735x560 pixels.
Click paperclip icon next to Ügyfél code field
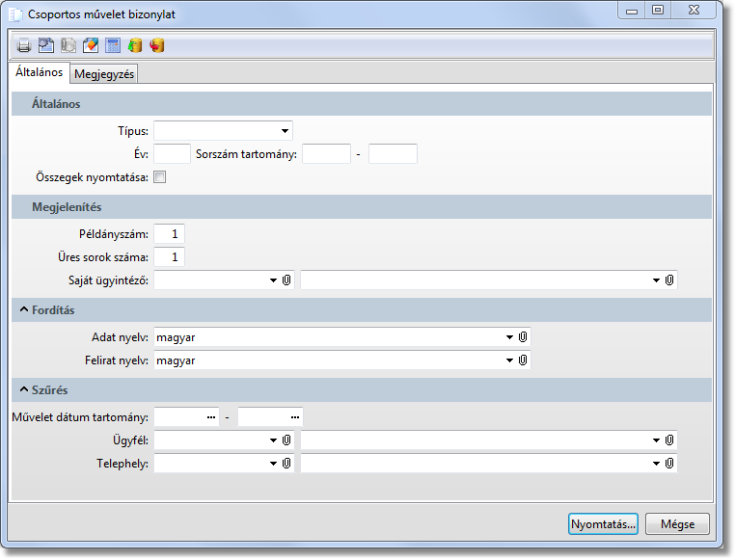[286, 440]
